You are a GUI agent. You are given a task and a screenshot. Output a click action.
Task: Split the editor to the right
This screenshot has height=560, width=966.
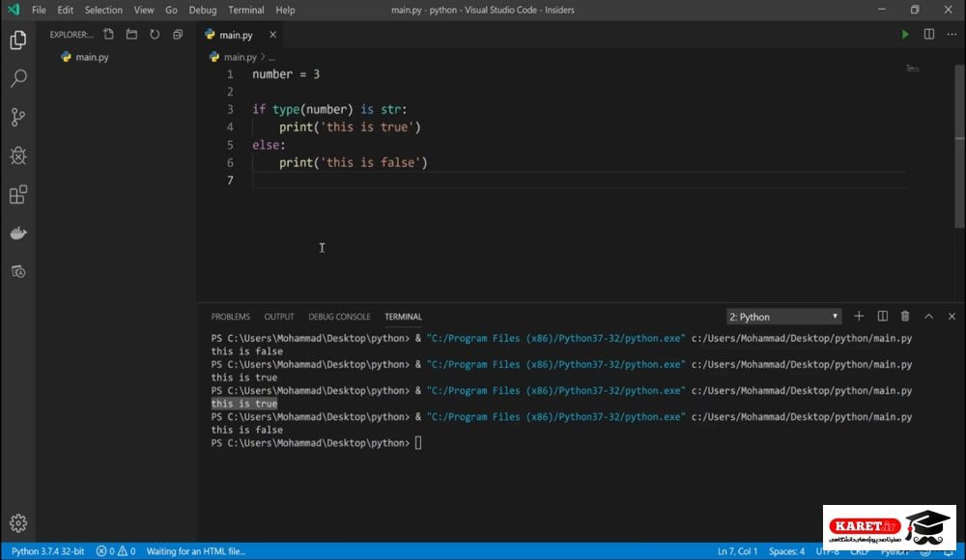[x=928, y=35]
